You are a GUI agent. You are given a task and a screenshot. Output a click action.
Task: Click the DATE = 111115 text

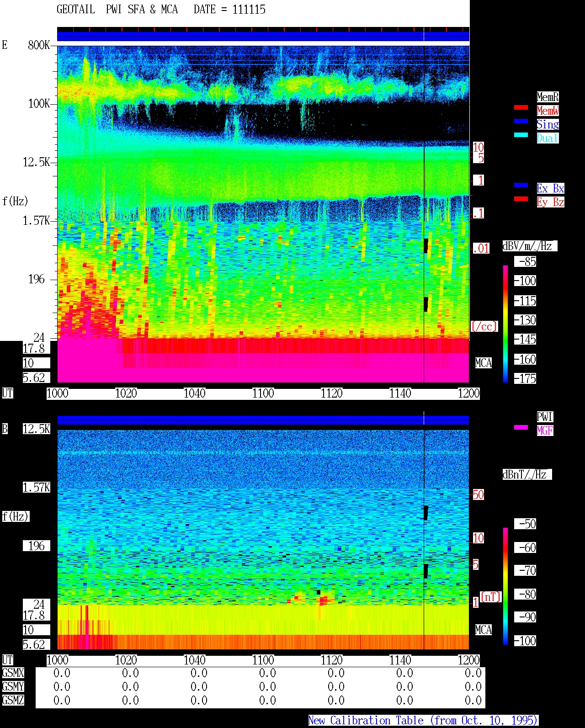click(229, 10)
